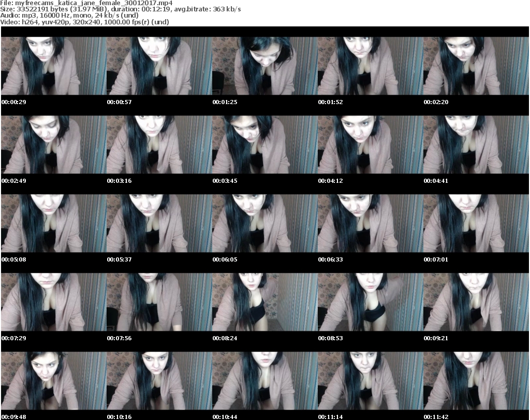Select the thumbnail for 00:09:21
The width and height of the screenshot is (530, 420).
point(476,302)
